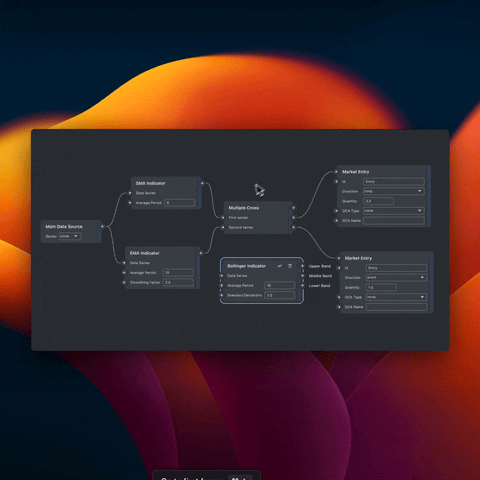The height and width of the screenshot is (480, 480).
Task: Edit Bollinger Average Period field
Action: click(280, 285)
